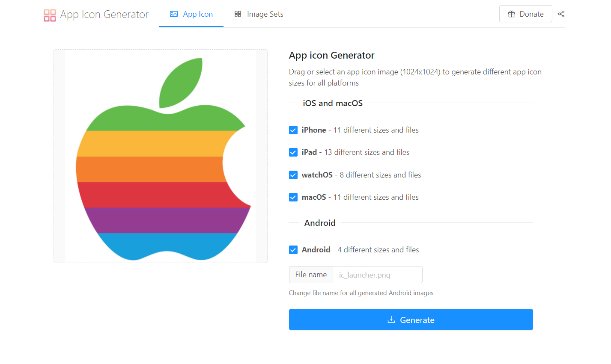Click the '13 different sizes and files' iPad text
Viewport: 611px width, 364px height.
[x=367, y=152]
